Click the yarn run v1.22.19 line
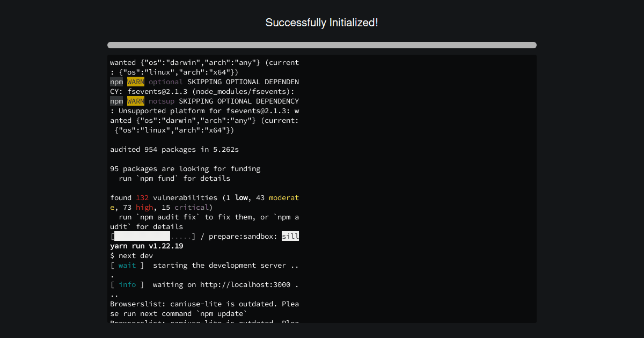This screenshot has width=644, height=338. pyautogui.click(x=146, y=246)
